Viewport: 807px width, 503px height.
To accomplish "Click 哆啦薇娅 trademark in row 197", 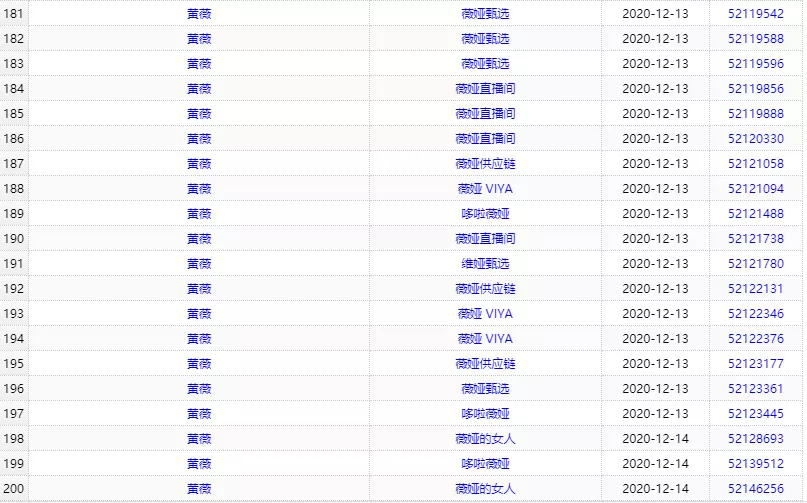I will pos(485,414).
